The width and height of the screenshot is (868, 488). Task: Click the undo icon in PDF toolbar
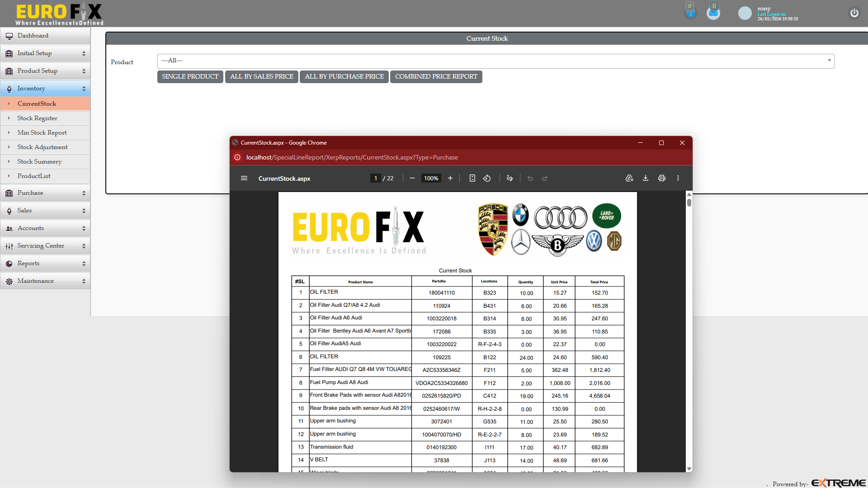click(530, 178)
